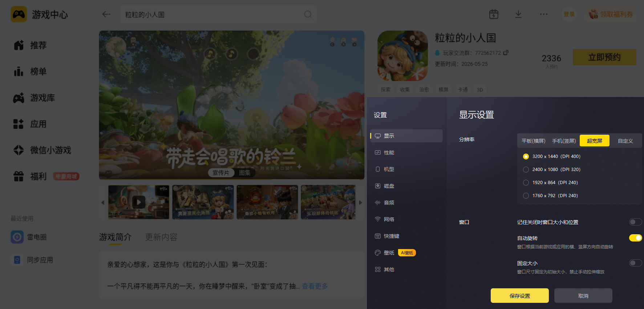Switch to 平板(横屏) resolution tab
This screenshot has height=309, width=644.
[x=533, y=141]
